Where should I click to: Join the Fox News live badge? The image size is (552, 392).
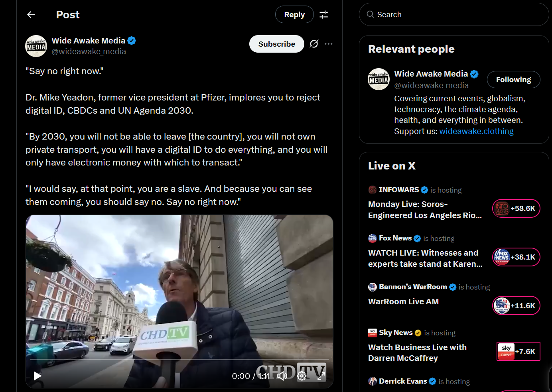(516, 257)
